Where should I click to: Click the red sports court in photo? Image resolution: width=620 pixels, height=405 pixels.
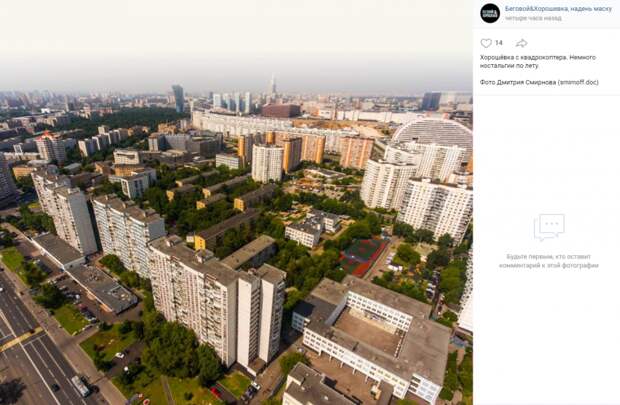[x=363, y=257]
